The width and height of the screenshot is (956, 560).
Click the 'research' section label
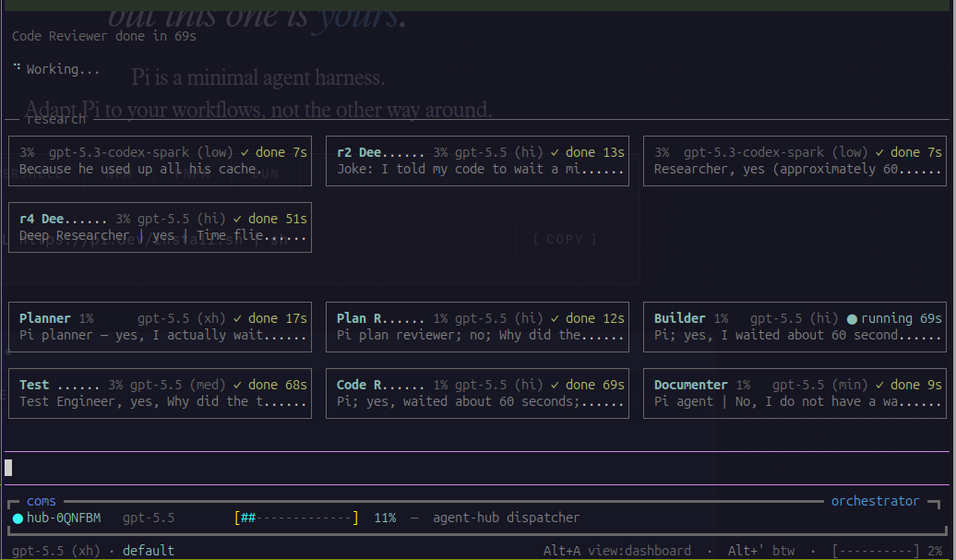pyautogui.click(x=56, y=119)
